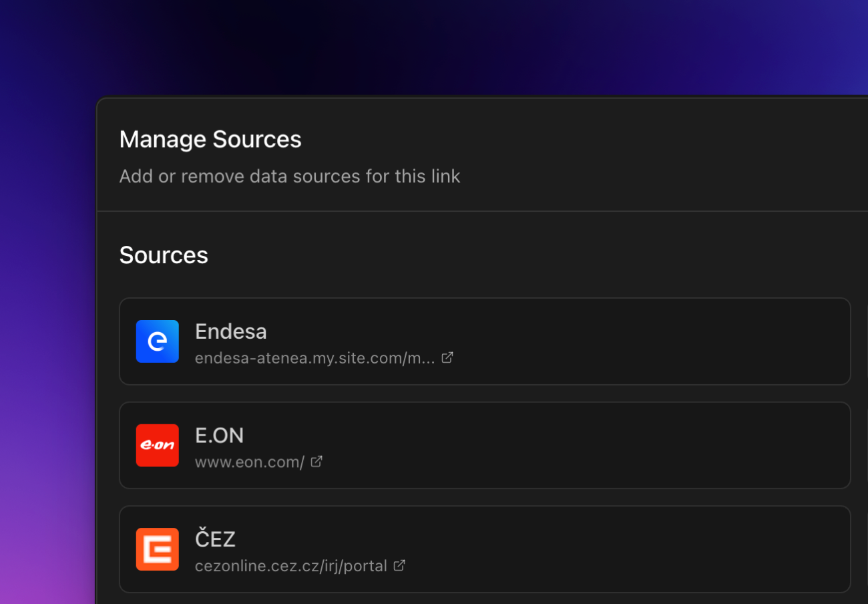The width and height of the screenshot is (868, 604).
Task: Select the E.ON source name
Action: [x=220, y=436]
